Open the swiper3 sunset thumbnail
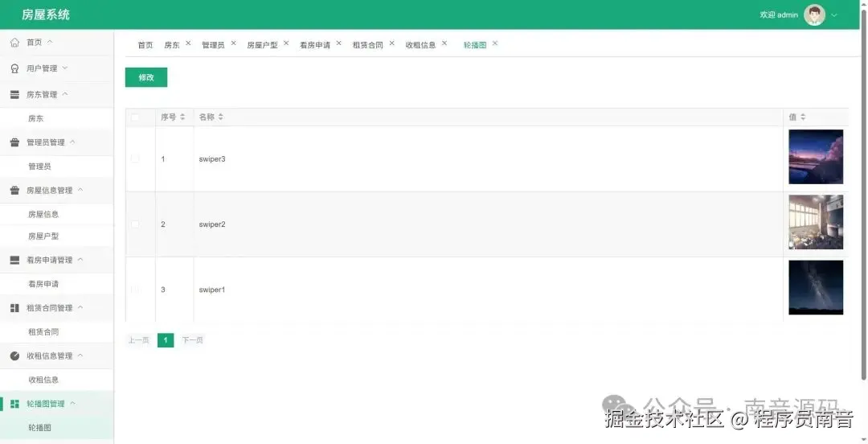Image resolution: width=868 pixels, height=444 pixels. click(816, 157)
